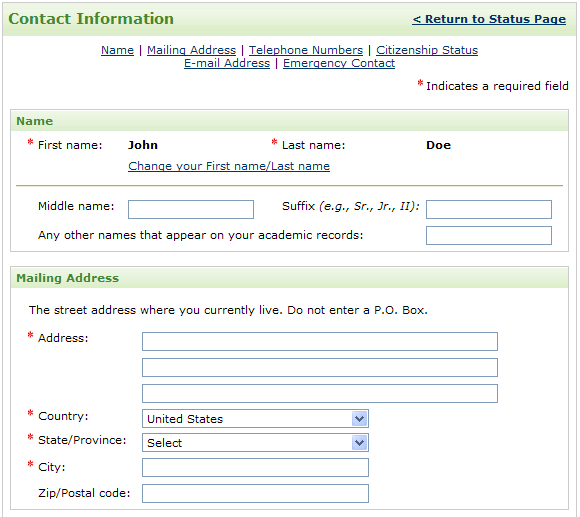Screen dimensions: 580x517
Task: Click the first Address line field
Action: pyautogui.click(x=320, y=341)
